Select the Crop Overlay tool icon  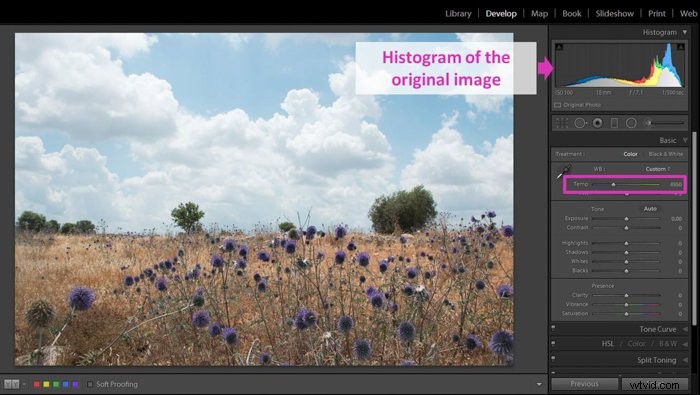562,123
